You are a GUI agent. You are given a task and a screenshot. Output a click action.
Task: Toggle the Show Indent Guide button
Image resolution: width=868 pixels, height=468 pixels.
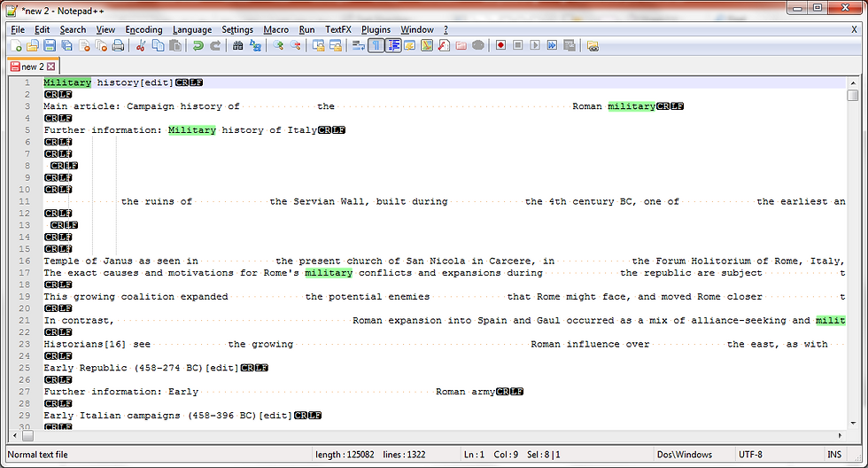pyautogui.click(x=393, y=46)
